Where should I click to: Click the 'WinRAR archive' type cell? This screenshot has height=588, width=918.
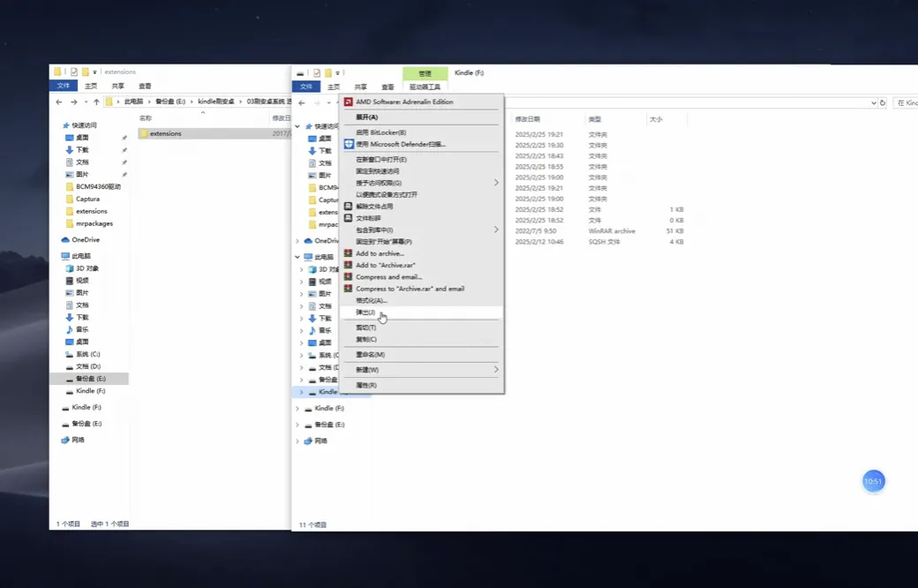[x=612, y=231]
